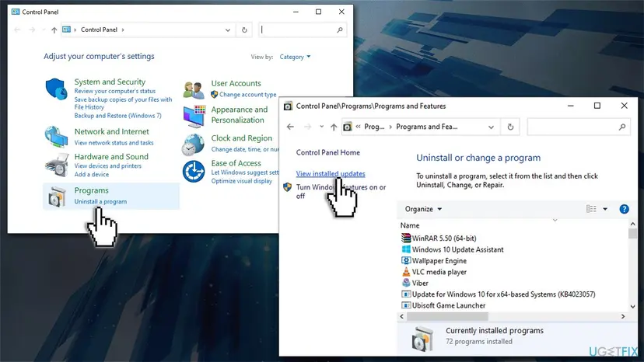Open the Organize dropdown menu
This screenshot has height=362, width=644.
(x=423, y=209)
